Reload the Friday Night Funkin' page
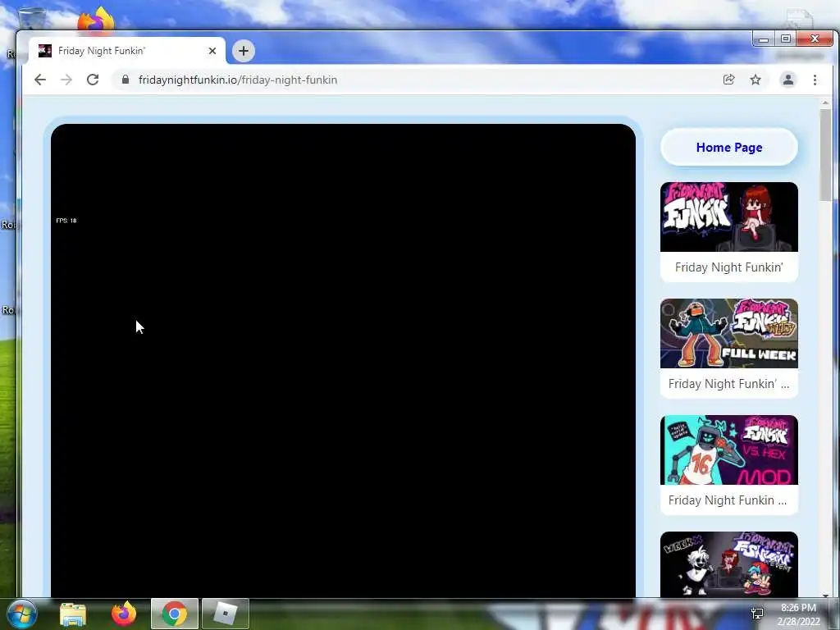The image size is (840, 630). point(93,80)
